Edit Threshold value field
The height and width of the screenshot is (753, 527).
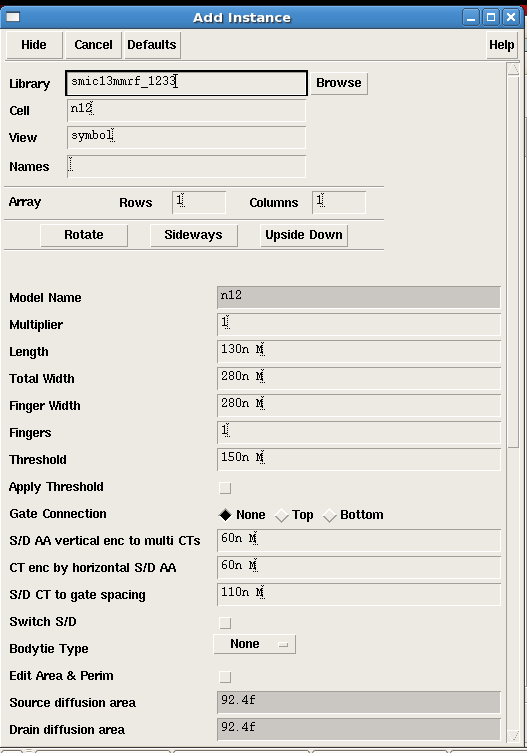pos(359,459)
